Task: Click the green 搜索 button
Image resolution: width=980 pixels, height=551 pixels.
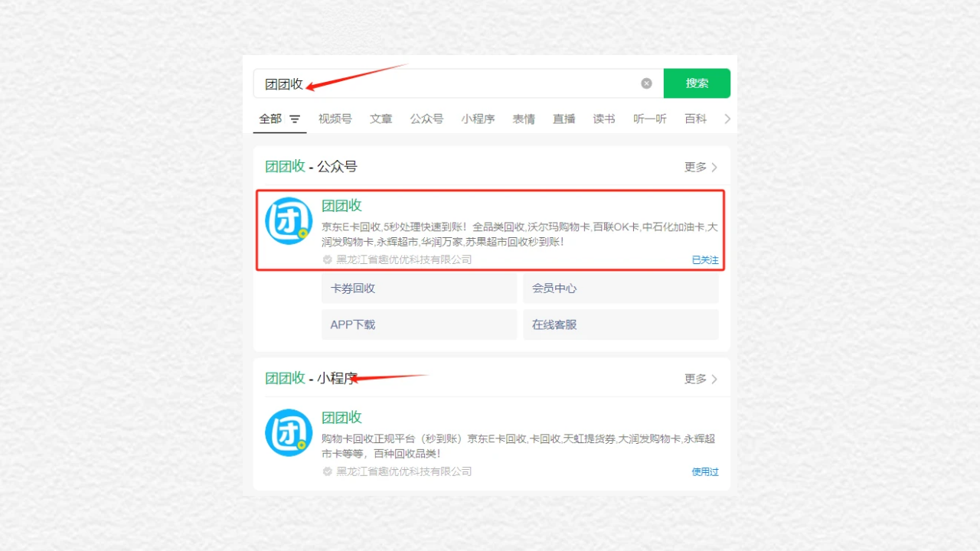Action: 697,83
